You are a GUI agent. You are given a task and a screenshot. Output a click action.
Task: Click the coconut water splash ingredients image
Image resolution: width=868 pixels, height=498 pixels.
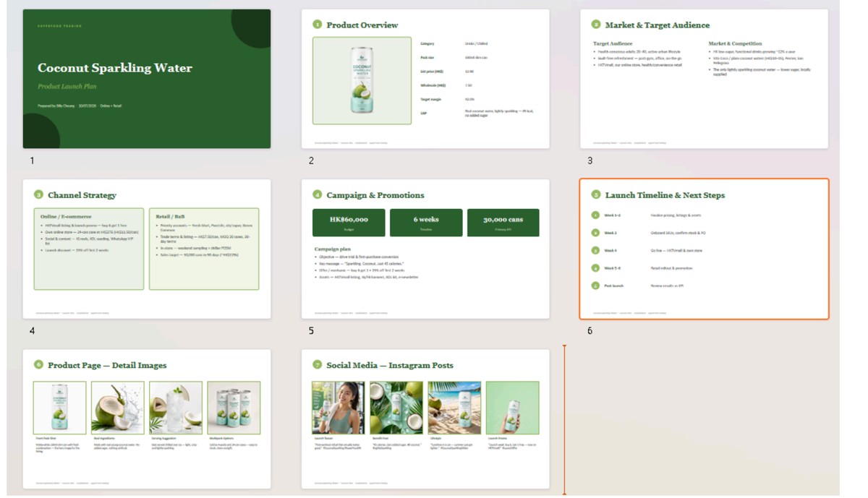118,408
